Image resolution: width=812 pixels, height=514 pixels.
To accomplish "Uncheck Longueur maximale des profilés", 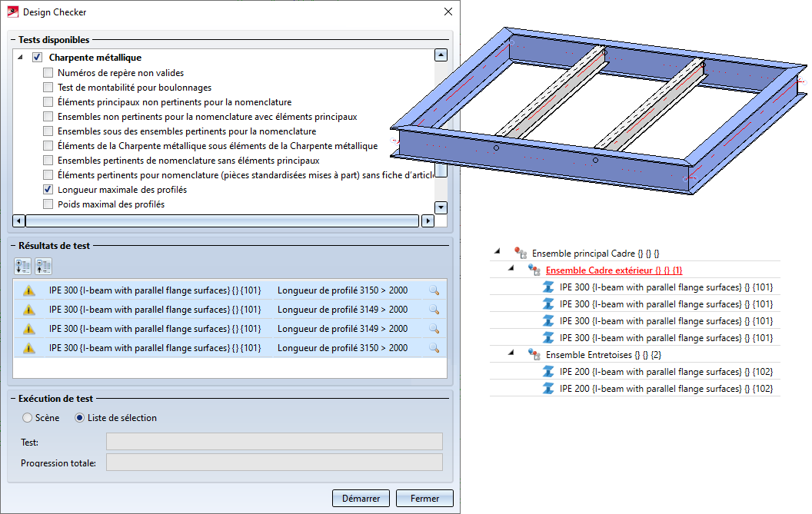I will (48, 190).
